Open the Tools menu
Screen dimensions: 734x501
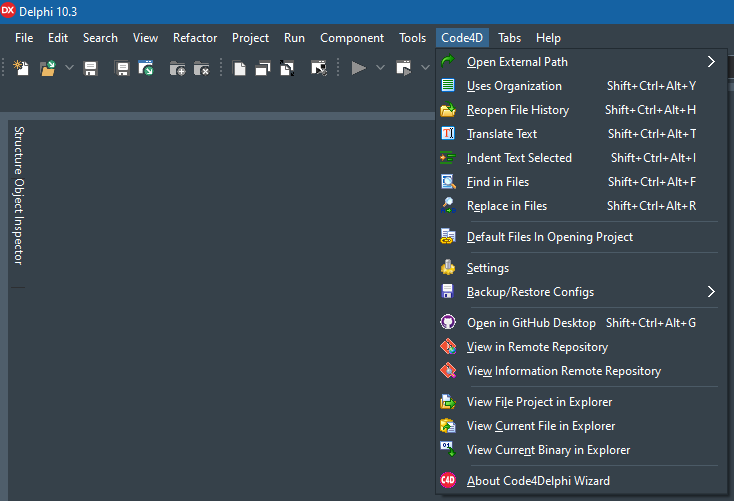pos(412,38)
